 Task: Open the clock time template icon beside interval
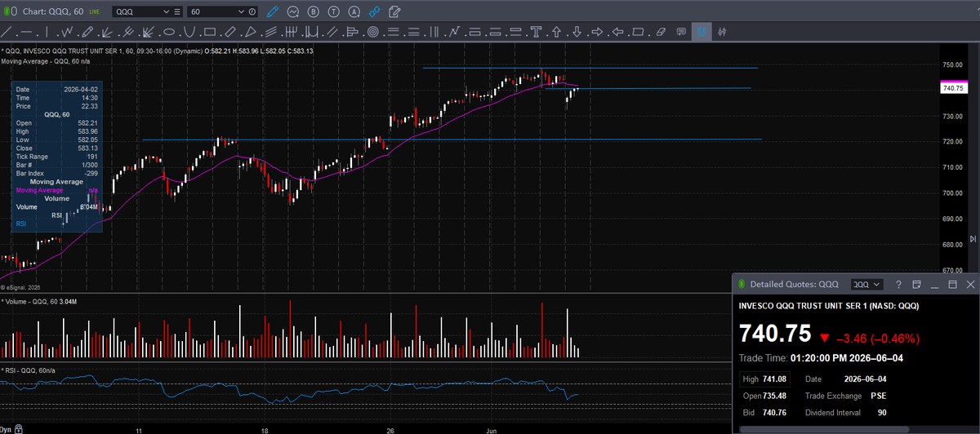tap(252, 12)
